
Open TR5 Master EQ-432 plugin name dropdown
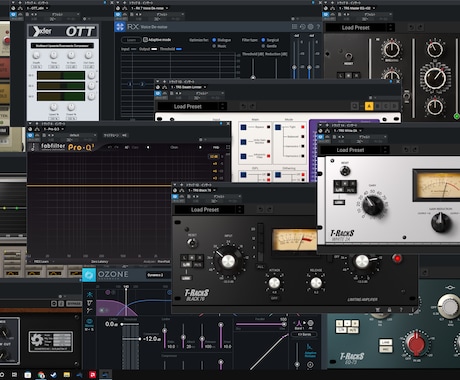(x=374, y=8)
